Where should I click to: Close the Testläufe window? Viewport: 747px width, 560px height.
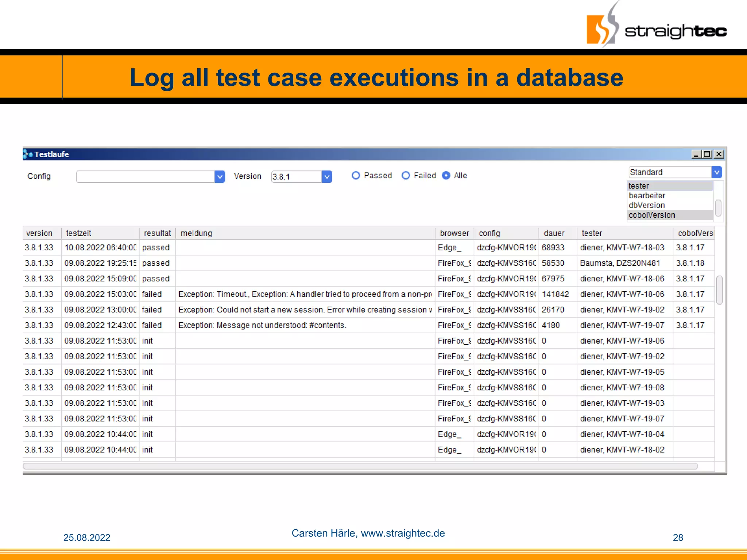tap(719, 154)
